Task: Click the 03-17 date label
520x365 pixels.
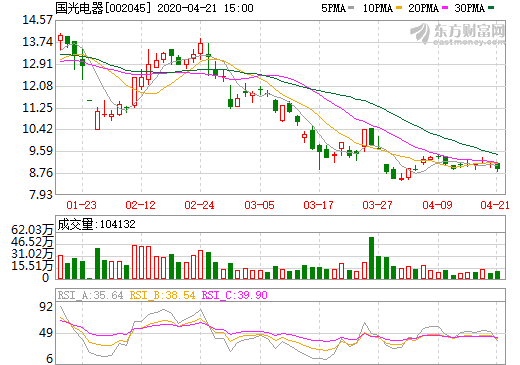Action: pos(318,205)
